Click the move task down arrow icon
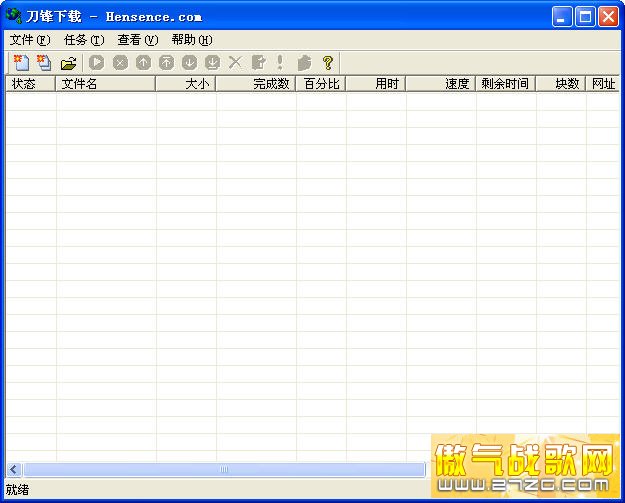This screenshot has width=625, height=503. 189,63
